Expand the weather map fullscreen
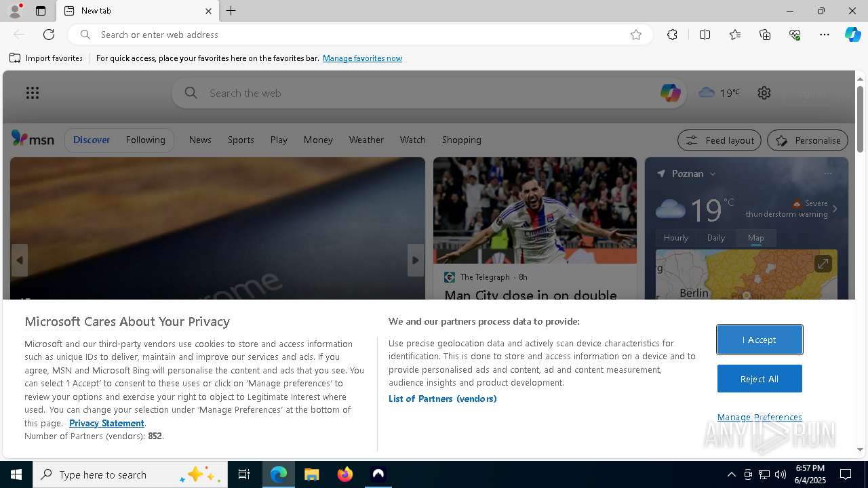 [823, 264]
